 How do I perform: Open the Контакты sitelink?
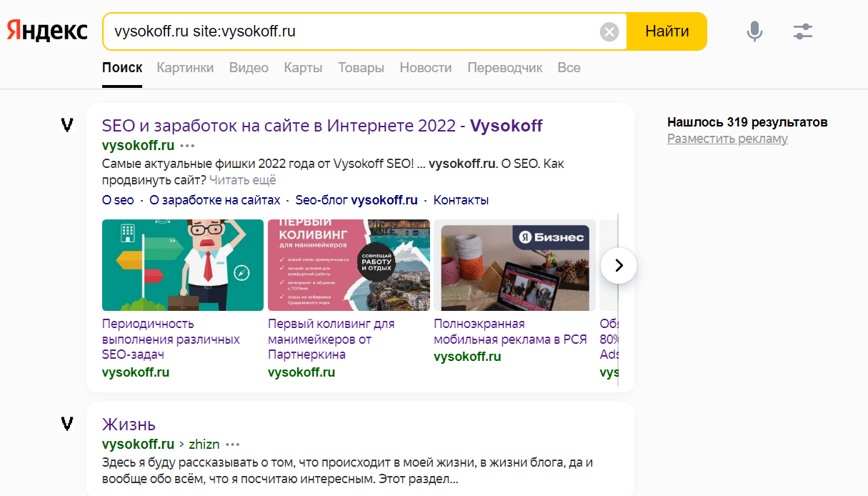click(x=461, y=200)
